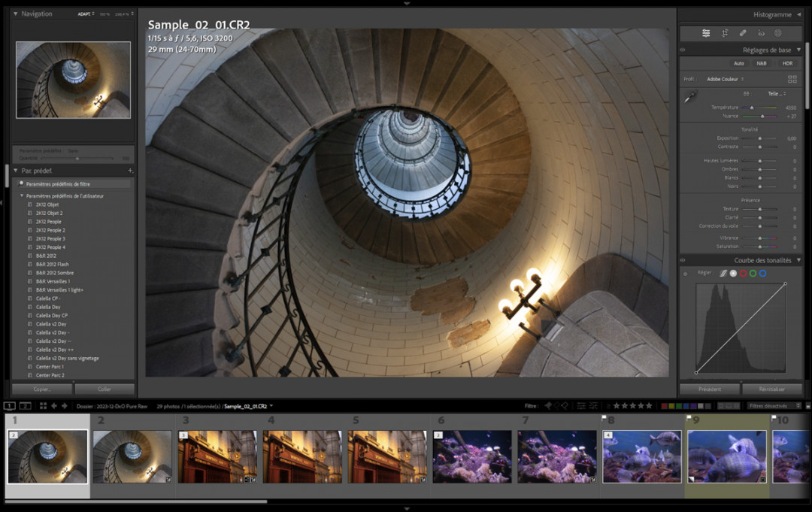812x512 pixels.
Task: Select the Red-eye correction tool
Action: (x=761, y=33)
